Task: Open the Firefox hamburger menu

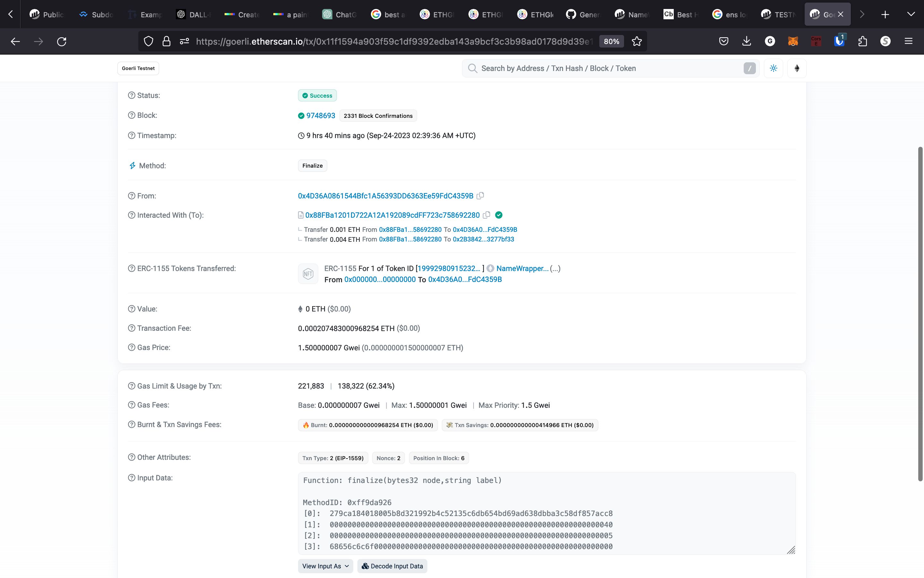Action: click(x=909, y=41)
